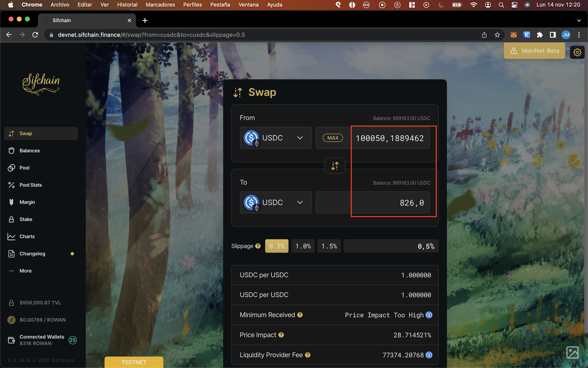Open the Marcadores menu

(x=160, y=5)
